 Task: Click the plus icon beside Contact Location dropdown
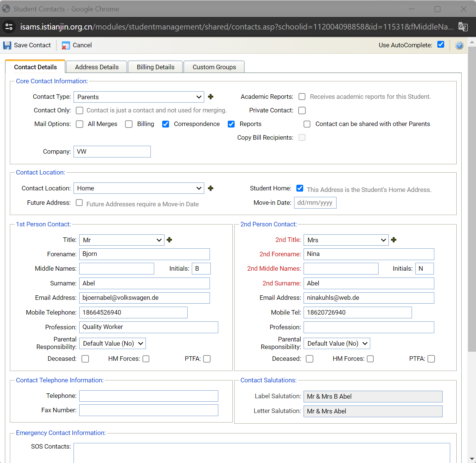(x=211, y=189)
